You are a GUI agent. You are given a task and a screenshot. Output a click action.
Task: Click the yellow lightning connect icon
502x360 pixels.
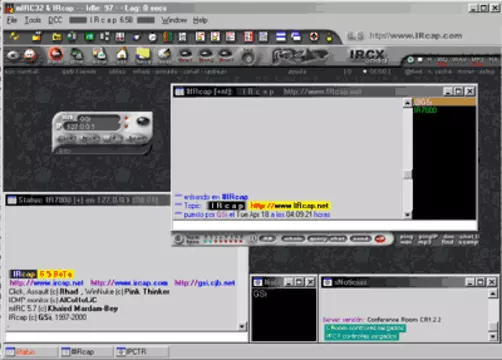(x=14, y=36)
